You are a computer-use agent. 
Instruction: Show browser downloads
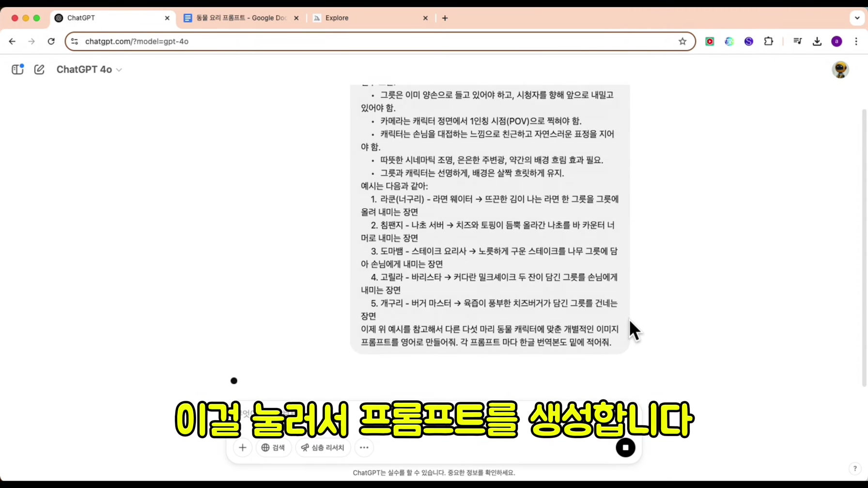click(x=817, y=41)
